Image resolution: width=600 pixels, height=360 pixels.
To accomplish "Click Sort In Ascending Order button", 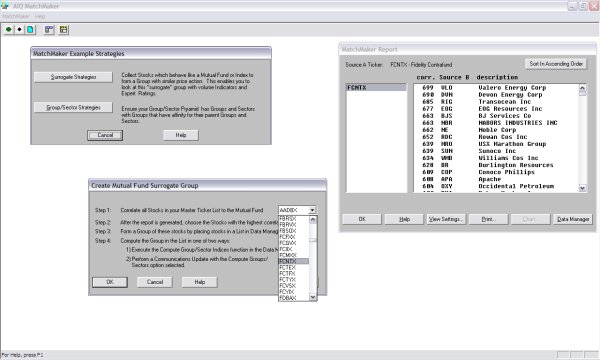I will click(556, 64).
